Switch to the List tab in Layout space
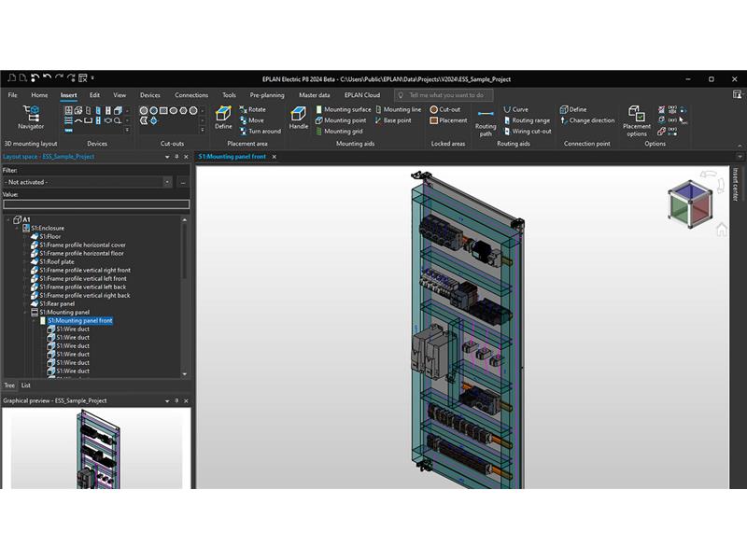This screenshot has height=560, width=747. (x=26, y=385)
